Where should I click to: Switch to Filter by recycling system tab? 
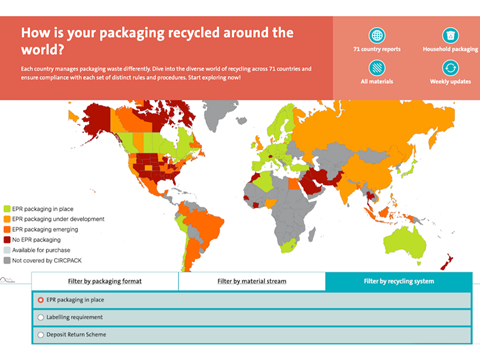pos(399,281)
